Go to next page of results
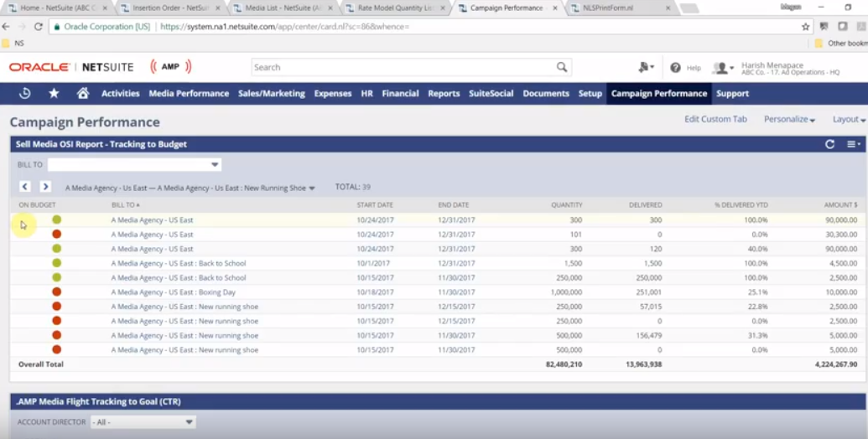The image size is (868, 439). coord(45,187)
